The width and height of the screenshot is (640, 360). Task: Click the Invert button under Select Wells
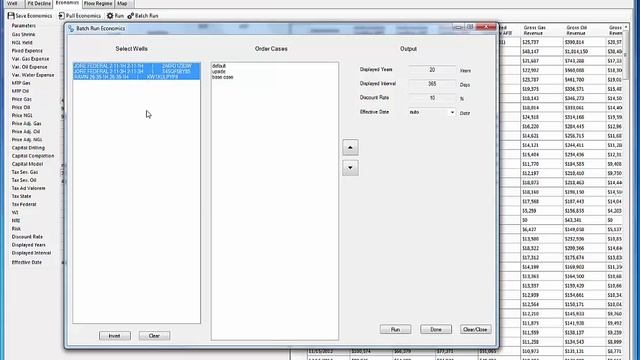point(115,336)
